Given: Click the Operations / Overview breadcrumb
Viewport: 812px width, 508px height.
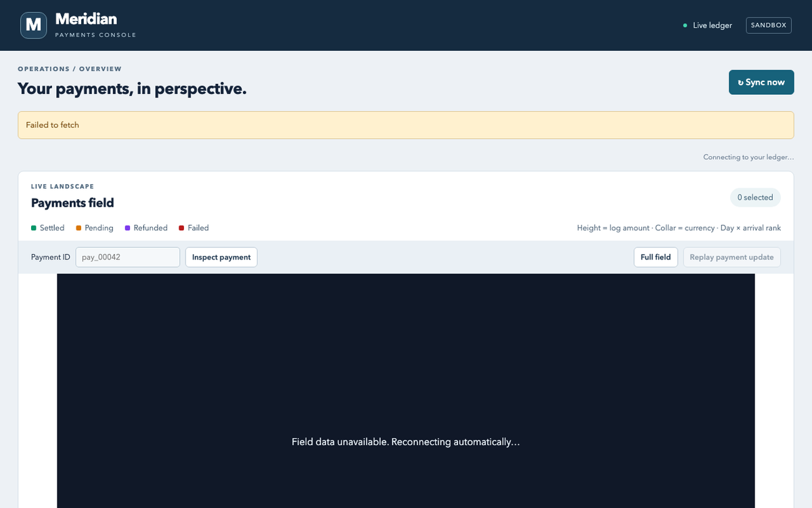Looking at the screenshot, I should click(70, 69).
